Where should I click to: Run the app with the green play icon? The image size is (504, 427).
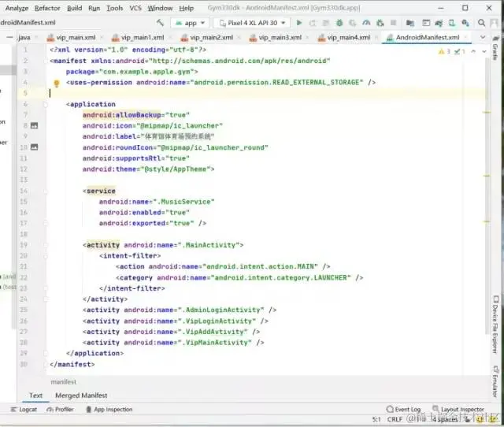[299, 23]
